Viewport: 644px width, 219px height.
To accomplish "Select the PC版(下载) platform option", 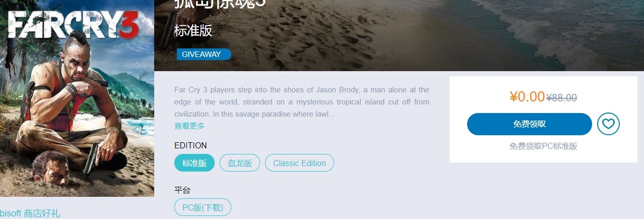I will [203, 207].
